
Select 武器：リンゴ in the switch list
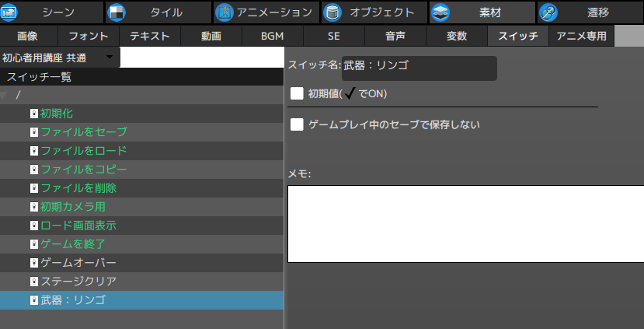click(x=141, y=299)
